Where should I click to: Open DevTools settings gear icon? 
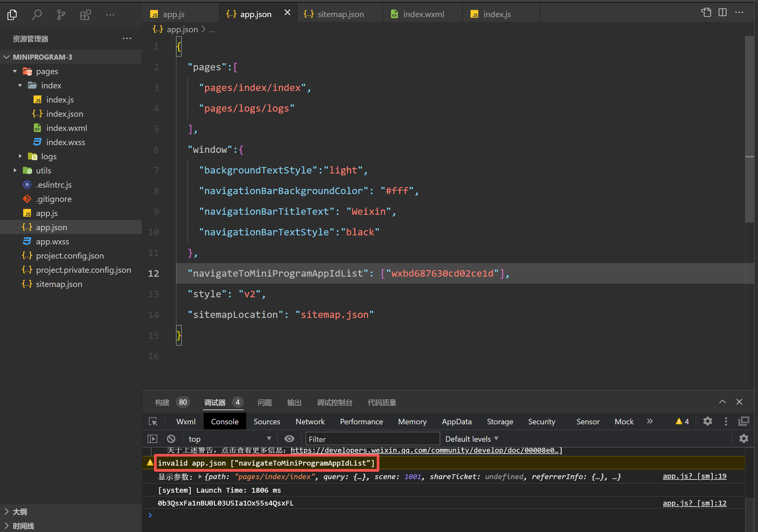click(707, 421)
